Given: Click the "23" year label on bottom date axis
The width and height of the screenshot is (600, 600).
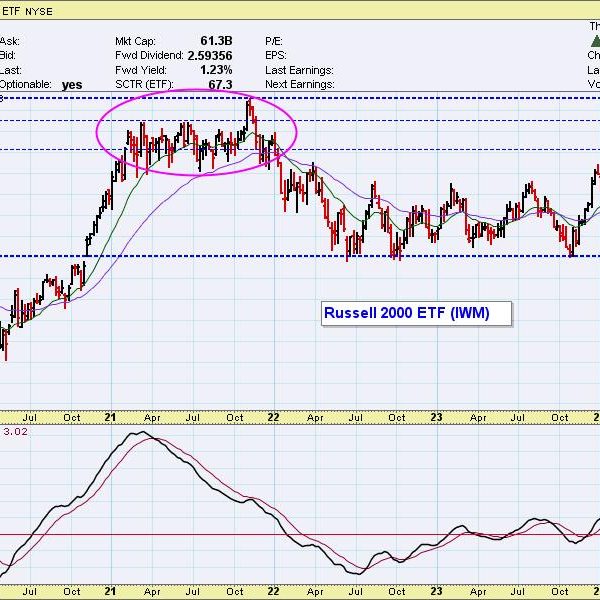Looking at the screenshot, I should point(436,591).
